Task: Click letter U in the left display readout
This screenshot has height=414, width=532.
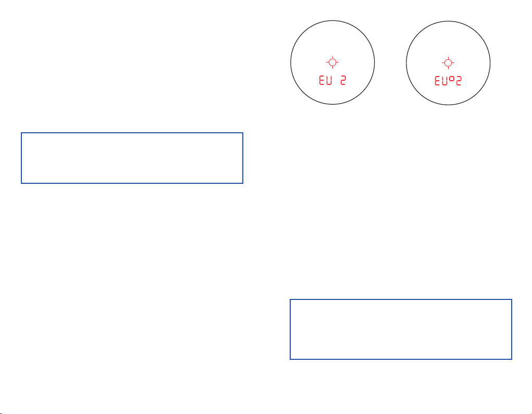Action: (x=329, y=80)
